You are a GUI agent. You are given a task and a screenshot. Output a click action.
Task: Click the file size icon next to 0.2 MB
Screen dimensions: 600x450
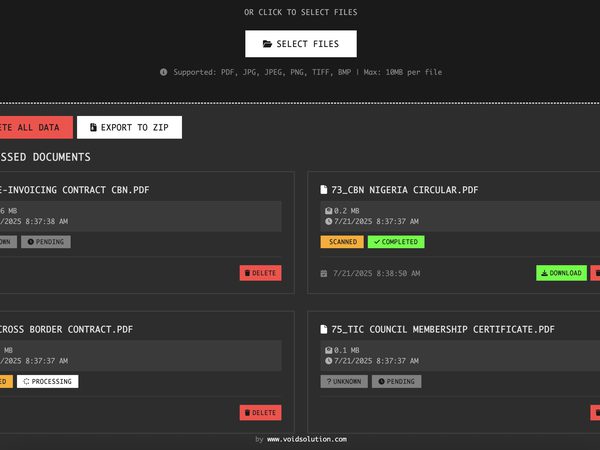pyautogui.click(x=328, y=211)
